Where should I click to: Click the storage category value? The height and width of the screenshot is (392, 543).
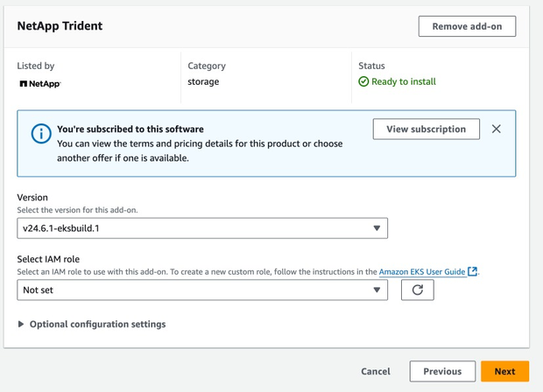pos(203,82)
